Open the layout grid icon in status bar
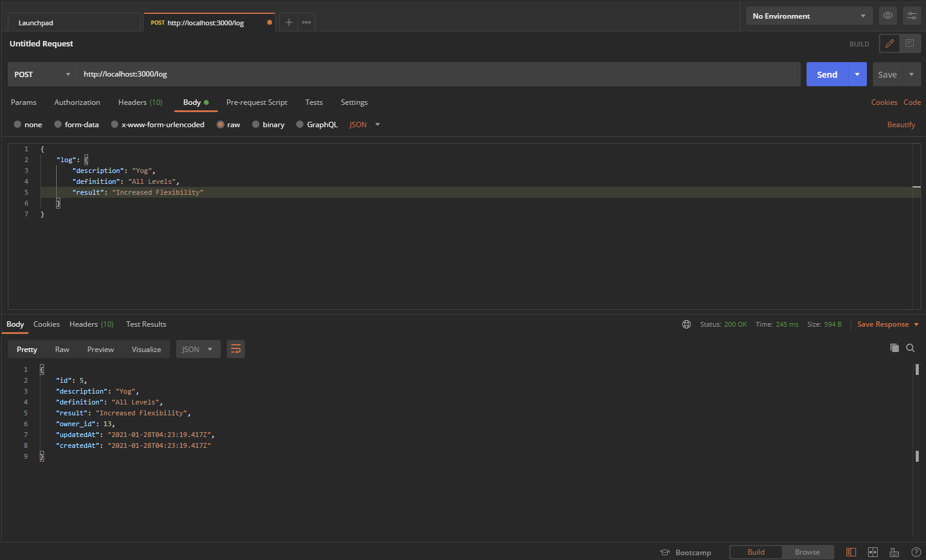 point(873,552)
